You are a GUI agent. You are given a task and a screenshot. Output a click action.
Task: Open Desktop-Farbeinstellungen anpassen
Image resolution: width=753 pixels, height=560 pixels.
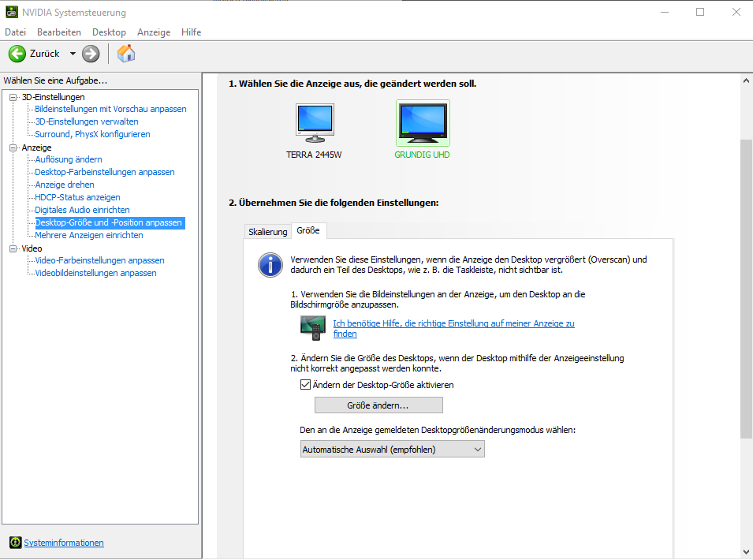click(105, 172)
